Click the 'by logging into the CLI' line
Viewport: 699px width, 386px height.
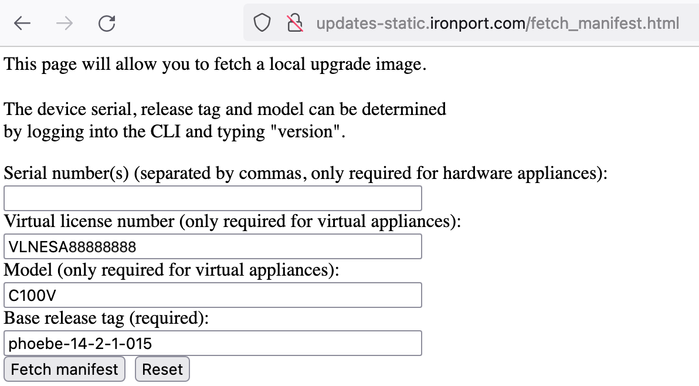[x=174, y=132]
